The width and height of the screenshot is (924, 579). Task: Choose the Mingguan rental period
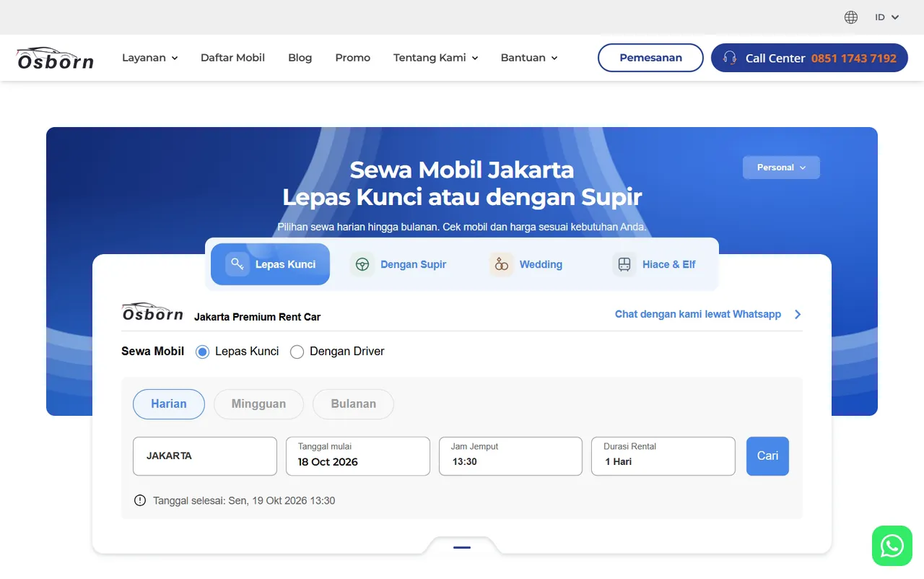pos(258,404)
